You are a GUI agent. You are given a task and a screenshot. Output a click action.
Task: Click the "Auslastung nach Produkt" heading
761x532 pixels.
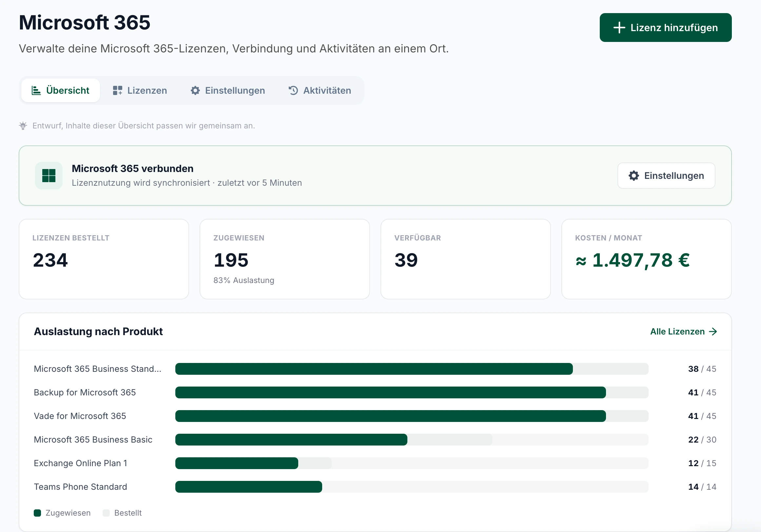point(98,332)
